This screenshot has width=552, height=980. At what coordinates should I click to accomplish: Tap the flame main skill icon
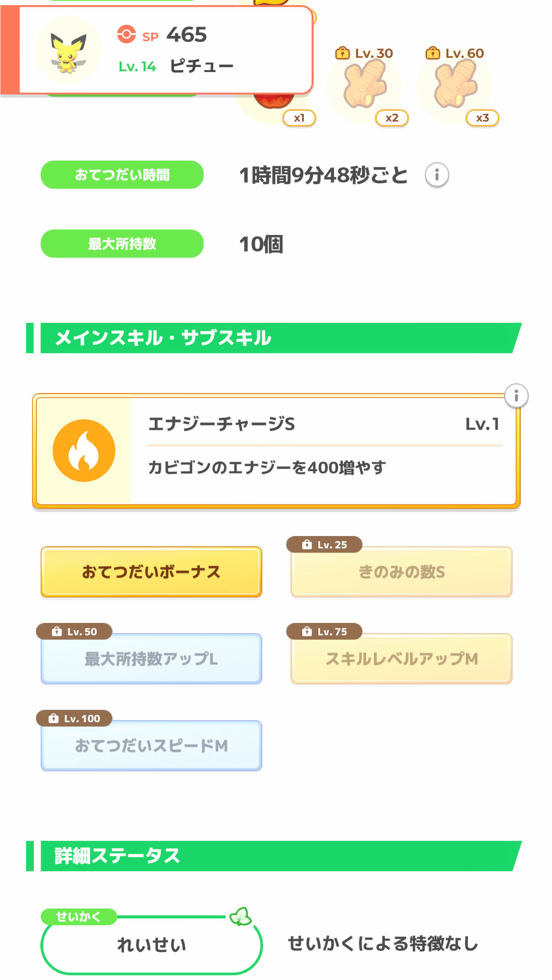[84, 450]
